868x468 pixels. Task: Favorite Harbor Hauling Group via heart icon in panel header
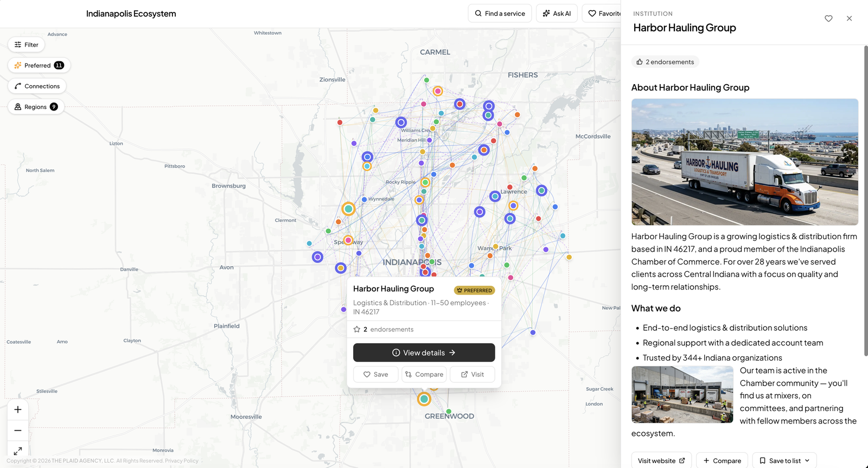(828, 18)
